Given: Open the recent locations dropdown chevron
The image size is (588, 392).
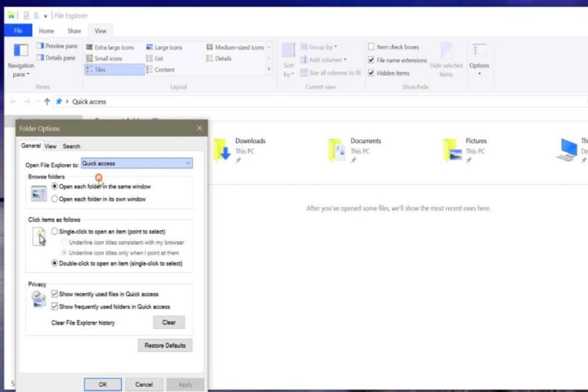Looking at the screenshot, I should [x=37, y=102].
